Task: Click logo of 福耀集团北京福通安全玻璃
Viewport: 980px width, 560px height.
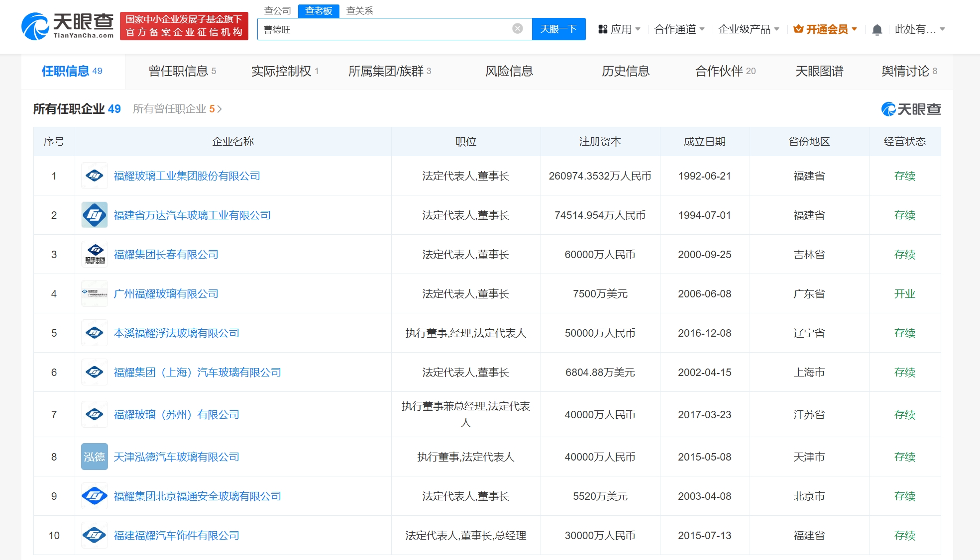Action: (95, 496)
